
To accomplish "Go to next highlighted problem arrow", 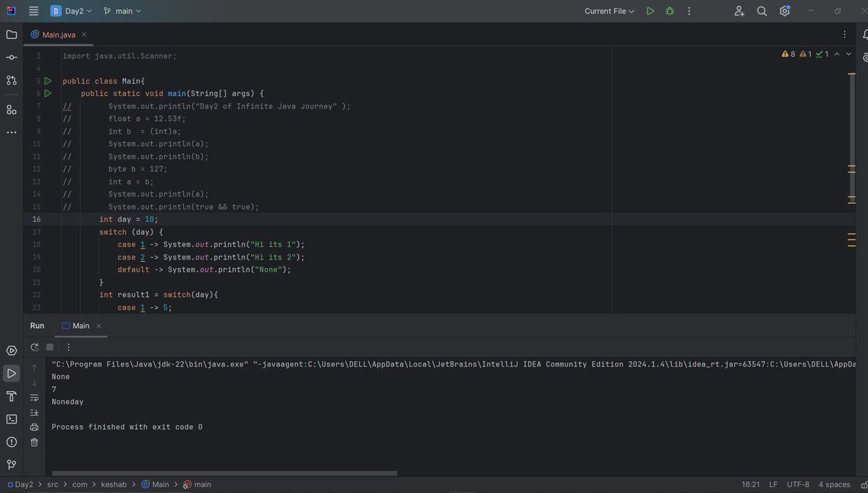I will click(x=850, y=54).
